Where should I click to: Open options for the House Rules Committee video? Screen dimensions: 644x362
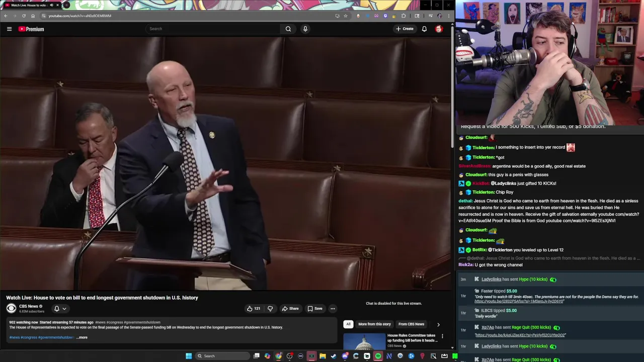click(442, 336)
